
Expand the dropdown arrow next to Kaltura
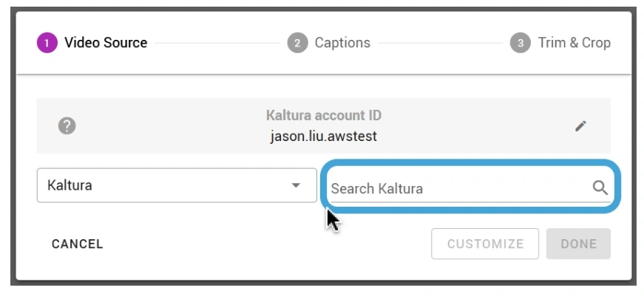coord(296,185)
